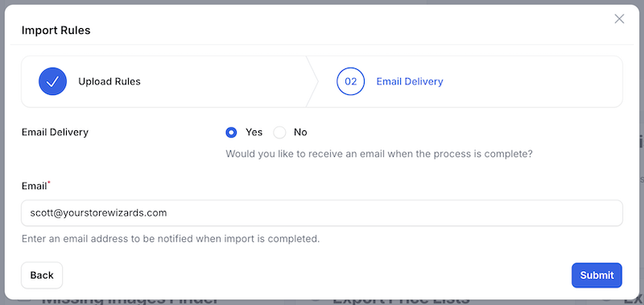Go back with the Back button
Screen dimensions: 644x305
(42, 275)
